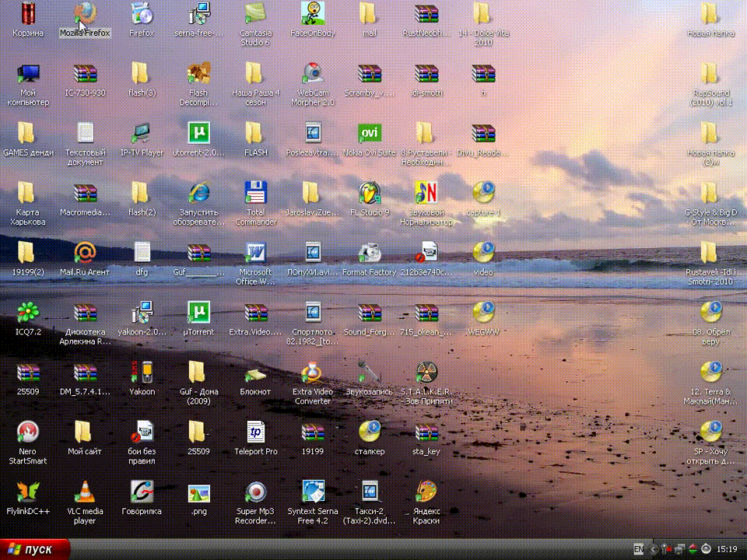Image resolution: width=747 pixels, height=560 pixels.
Task: Select the S.T.A.L.K.E.R. Зов Припяти icon
Action: click(x=426, y=372)
